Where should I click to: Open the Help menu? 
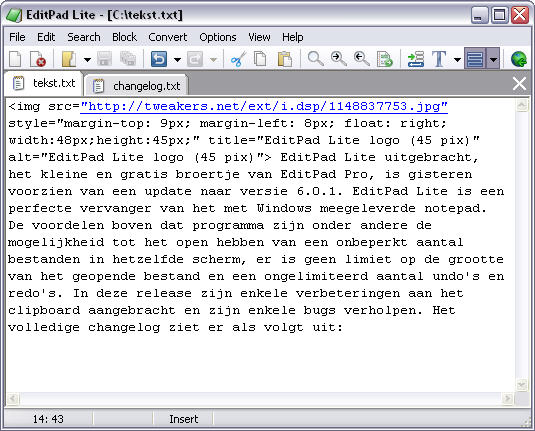pyautogui.click(x=292, y=37)
